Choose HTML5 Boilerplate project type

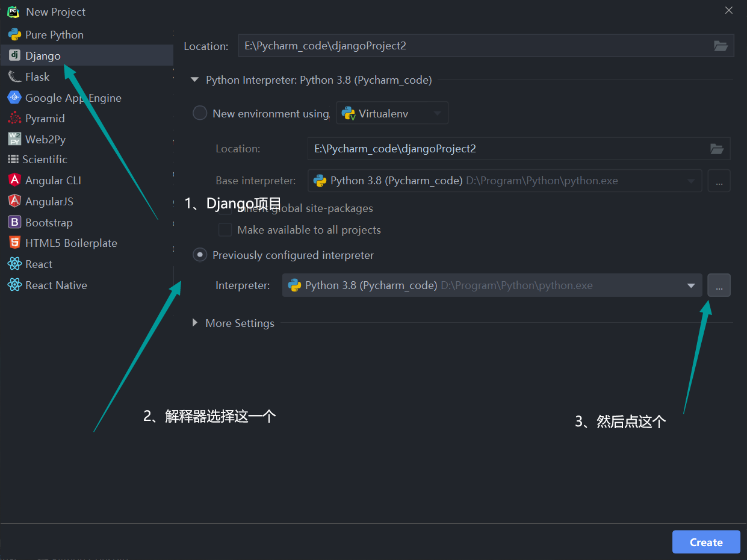tap(87, 243)
